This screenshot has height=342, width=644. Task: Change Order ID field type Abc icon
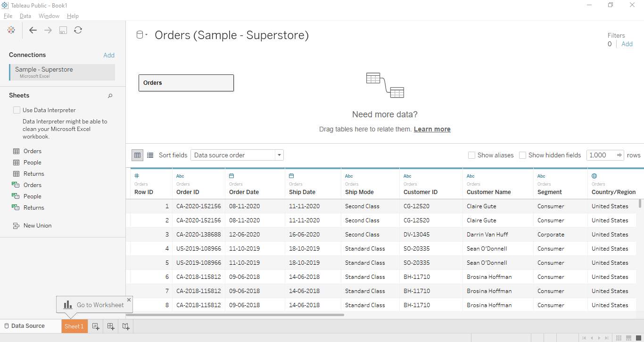[x=180, y=176]
